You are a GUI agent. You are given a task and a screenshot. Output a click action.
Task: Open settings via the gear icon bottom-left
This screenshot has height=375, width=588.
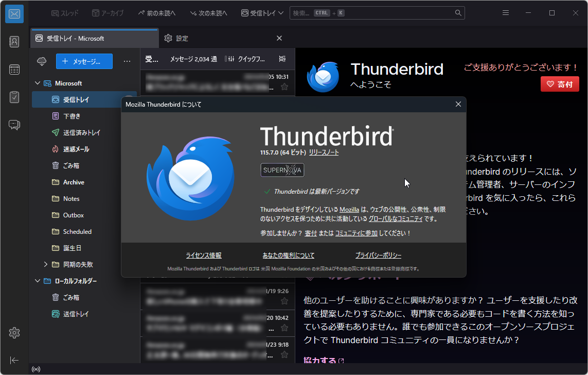coord(14,333)
